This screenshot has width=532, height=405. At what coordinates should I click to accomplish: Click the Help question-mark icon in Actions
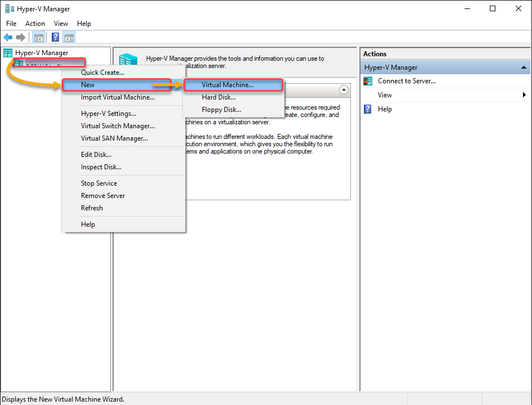[368, 109]
